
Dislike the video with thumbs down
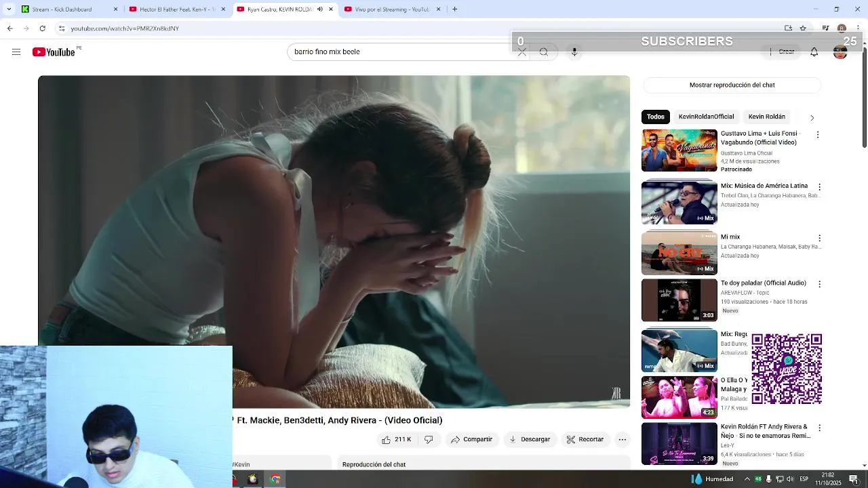[x=429, y=439]
